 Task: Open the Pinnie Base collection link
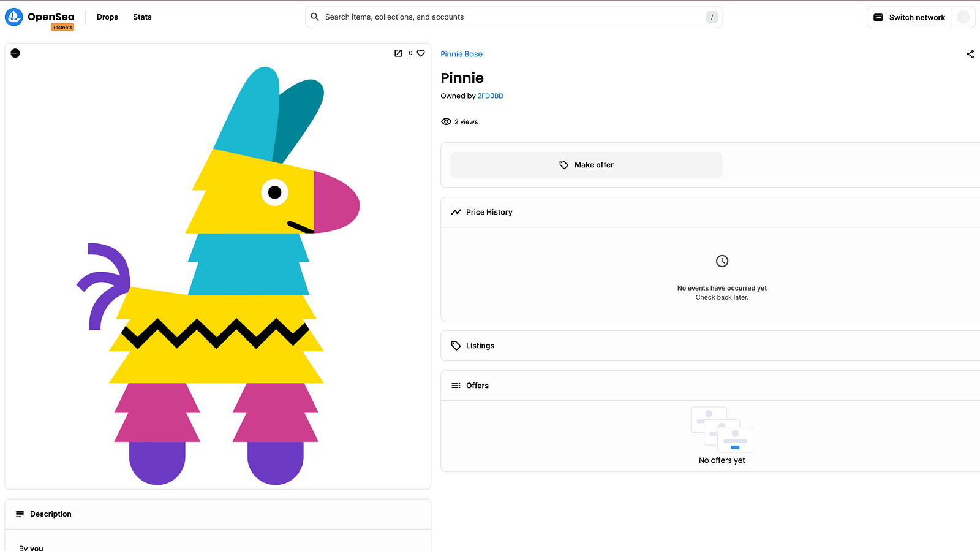click(461, 54)
